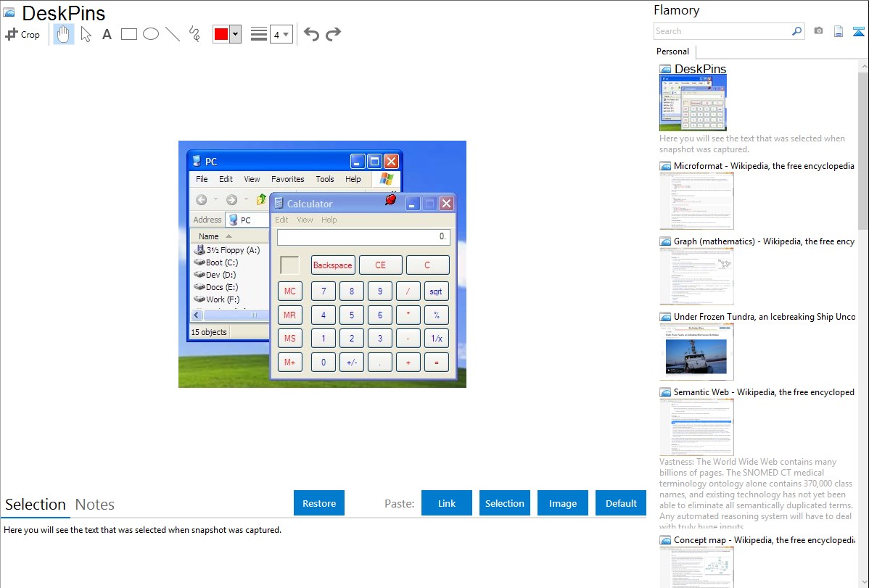Image resolution: width=869 pixels, height=588 pixels.
Task: Select the freehand scribble tool
Action: pos(194,34)
